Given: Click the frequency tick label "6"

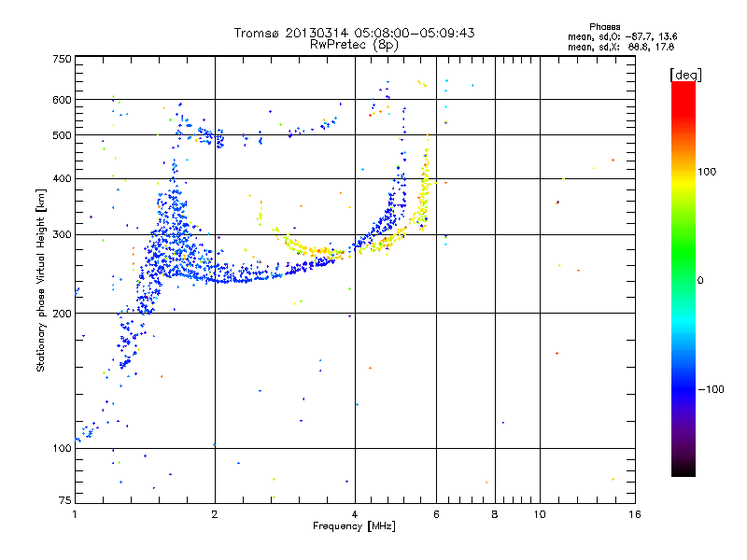Looking at the screenshot, I should pos(436,514).
